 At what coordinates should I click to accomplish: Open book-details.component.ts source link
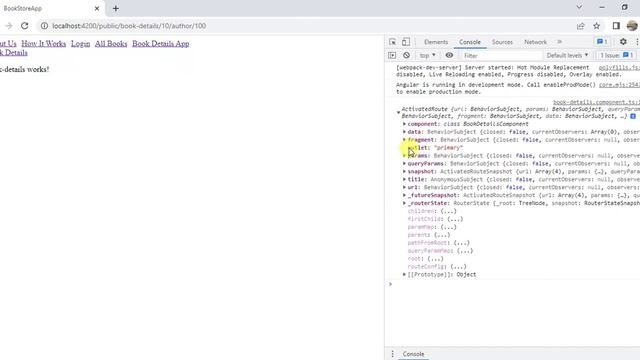596,102
